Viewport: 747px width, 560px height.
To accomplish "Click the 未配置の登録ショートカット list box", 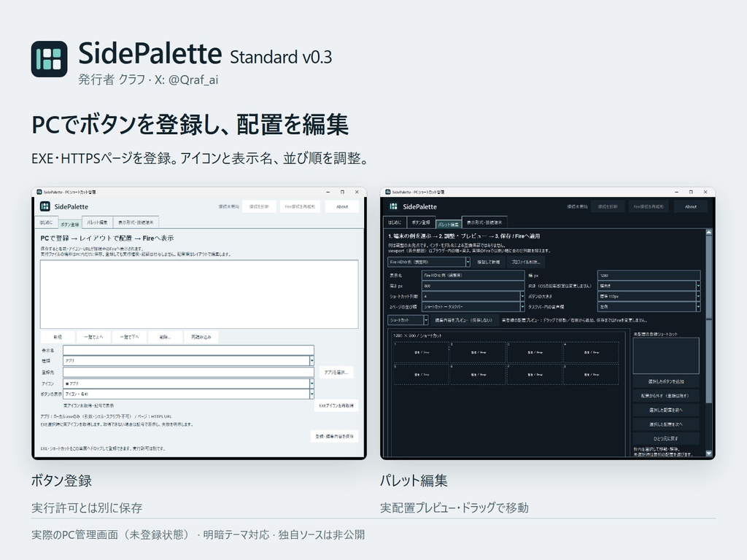I will [666, 356].
